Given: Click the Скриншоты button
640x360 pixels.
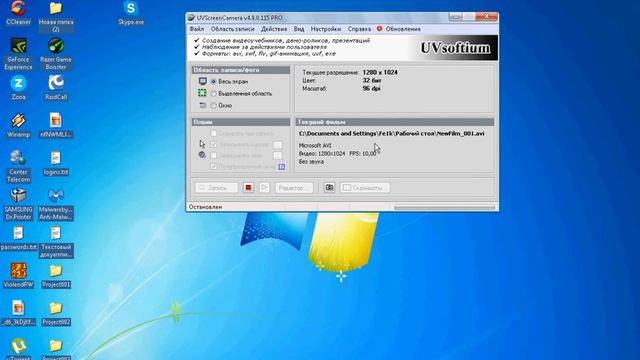Looking at the screenshot, I should (x=365, y=188).
